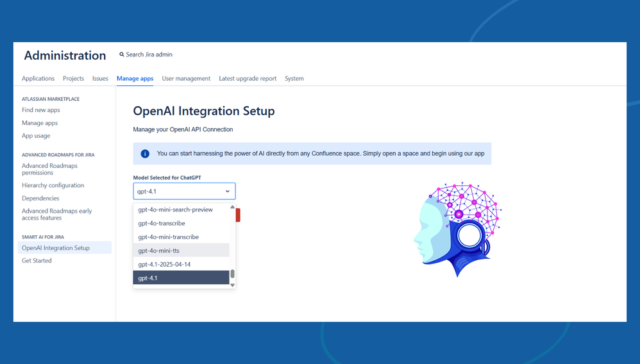The image size is (640, 364).
Task: Click the search magnifier icon
Action: [122, 54]
